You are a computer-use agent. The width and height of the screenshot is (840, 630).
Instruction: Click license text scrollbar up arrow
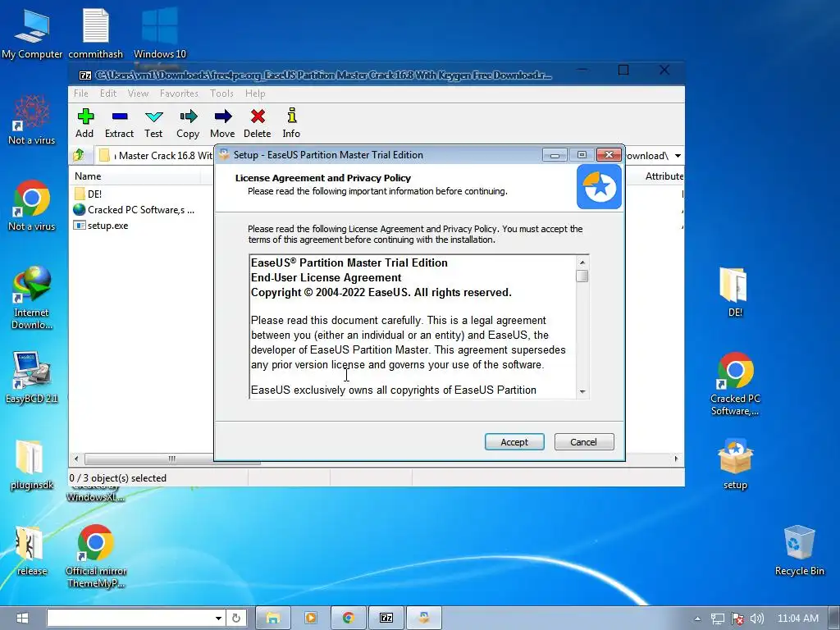point(582,262)
